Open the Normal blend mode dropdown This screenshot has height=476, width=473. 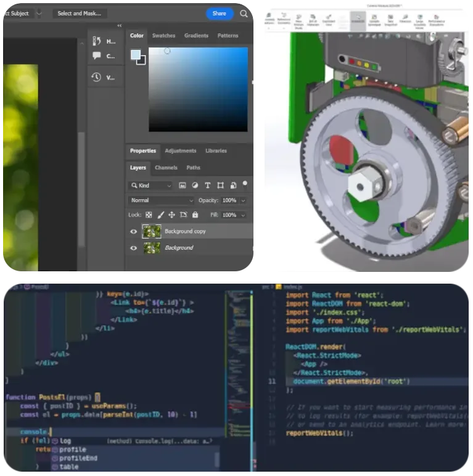coord(161,200)
